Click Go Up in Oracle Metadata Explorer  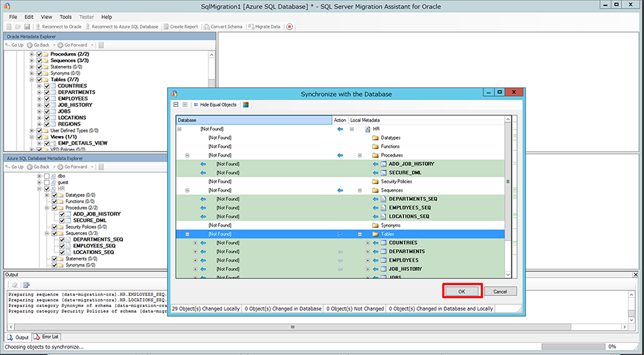[x=15, y=45]
